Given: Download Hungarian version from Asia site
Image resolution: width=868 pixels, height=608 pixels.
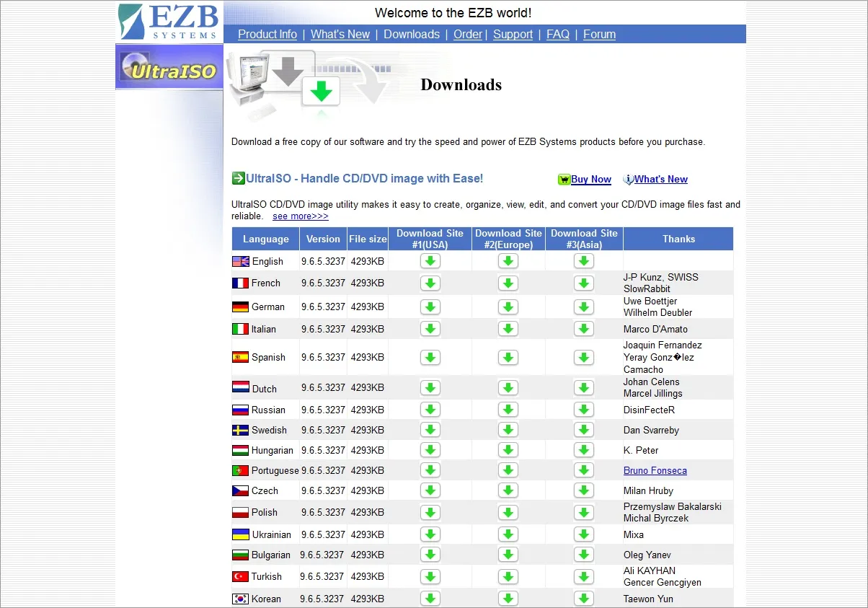Looking at the screenshot, I should [584, 450].
